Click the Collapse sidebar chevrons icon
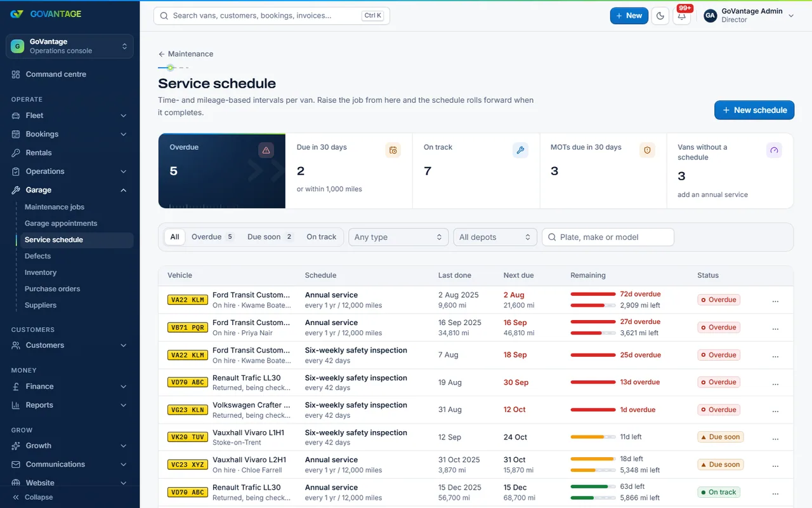 (16, 497)
